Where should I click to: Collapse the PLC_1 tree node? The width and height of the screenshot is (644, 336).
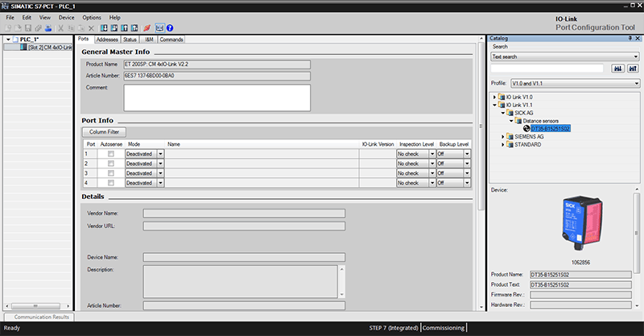coord(8,39)
